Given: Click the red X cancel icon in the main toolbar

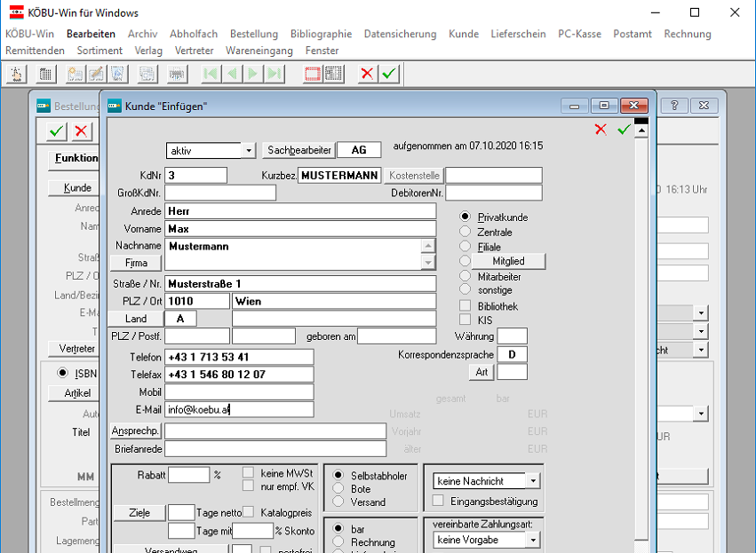Looking at the screenshot, I should tap(368, 74).
